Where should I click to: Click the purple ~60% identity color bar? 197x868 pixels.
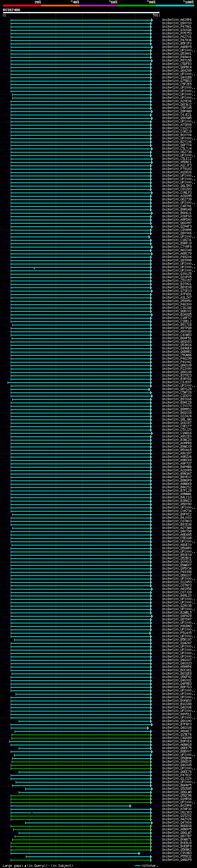click(x=99, y=6)
